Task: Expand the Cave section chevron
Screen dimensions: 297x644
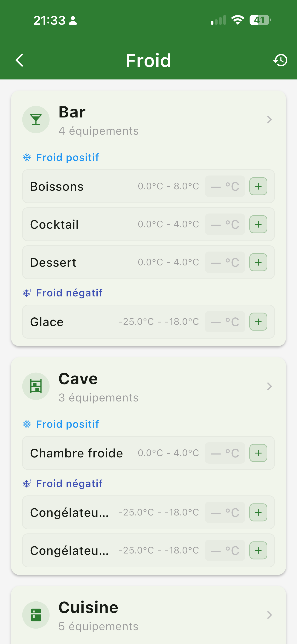Action: click(x=269, y=386)
